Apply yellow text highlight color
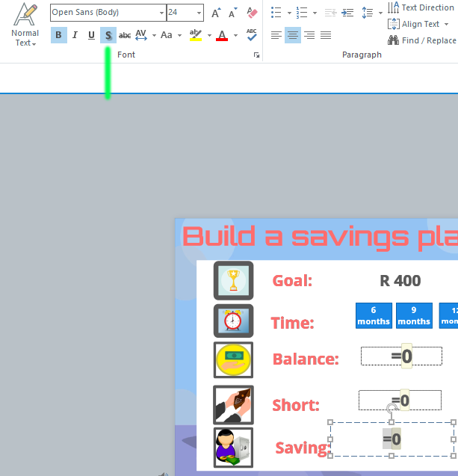This screenshot has height=476, width=458. [196, 35]
